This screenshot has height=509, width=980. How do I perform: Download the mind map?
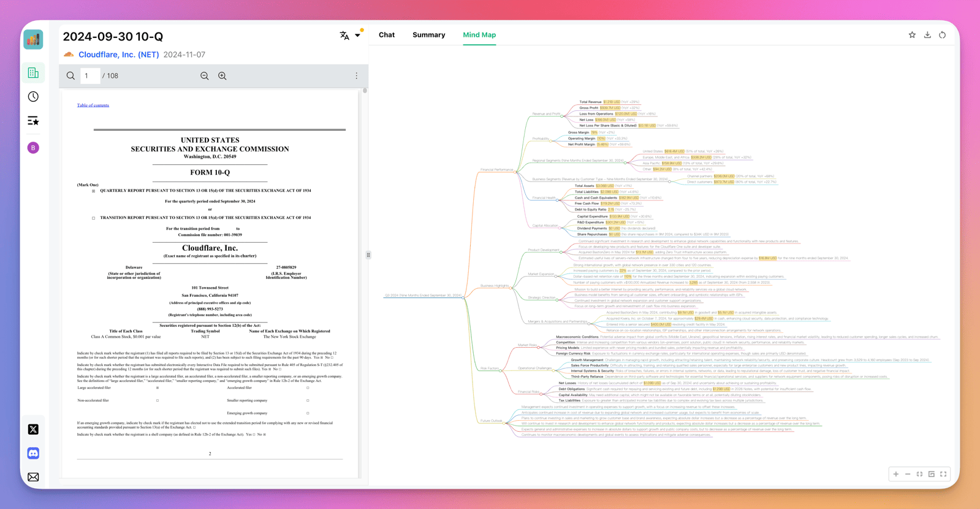point(927,35)
